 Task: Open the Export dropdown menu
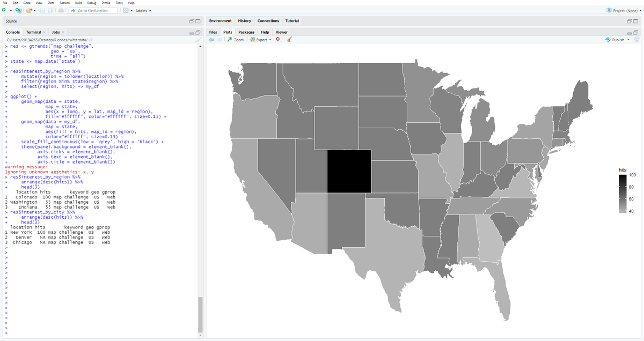261,40
